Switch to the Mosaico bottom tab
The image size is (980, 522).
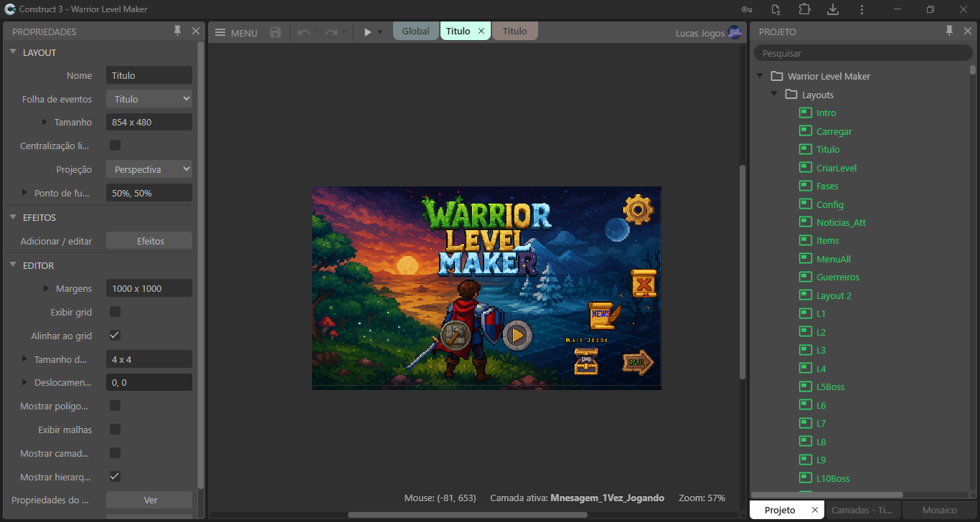pos(940,510)
